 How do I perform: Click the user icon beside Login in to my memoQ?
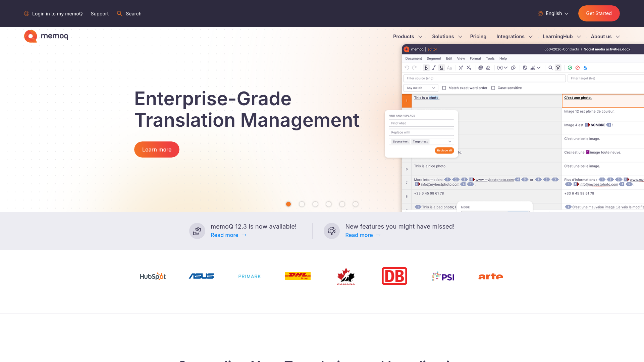pos(27,13)
